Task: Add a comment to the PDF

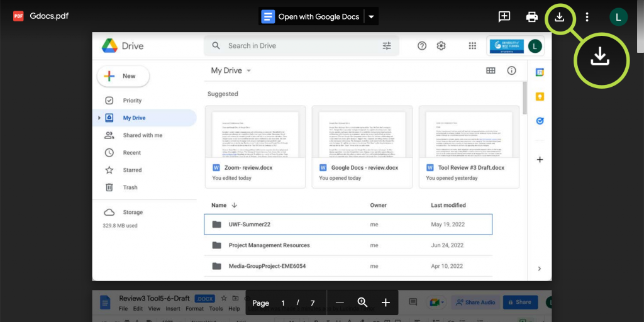Action: pyautogui.click(x=504, y=17)
